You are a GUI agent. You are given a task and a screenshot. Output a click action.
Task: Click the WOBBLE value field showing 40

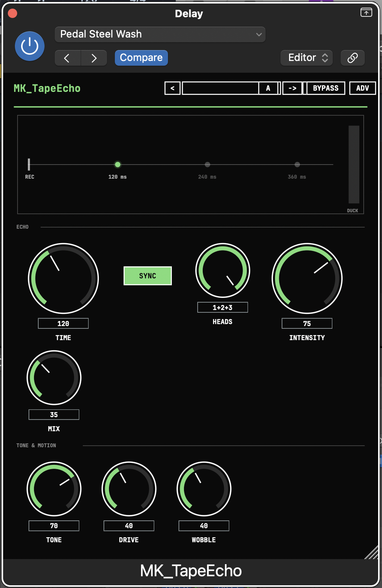(x=204, y=526)
